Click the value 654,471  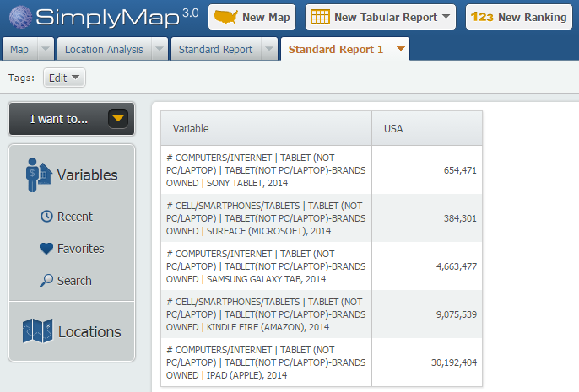pos(460,170)
